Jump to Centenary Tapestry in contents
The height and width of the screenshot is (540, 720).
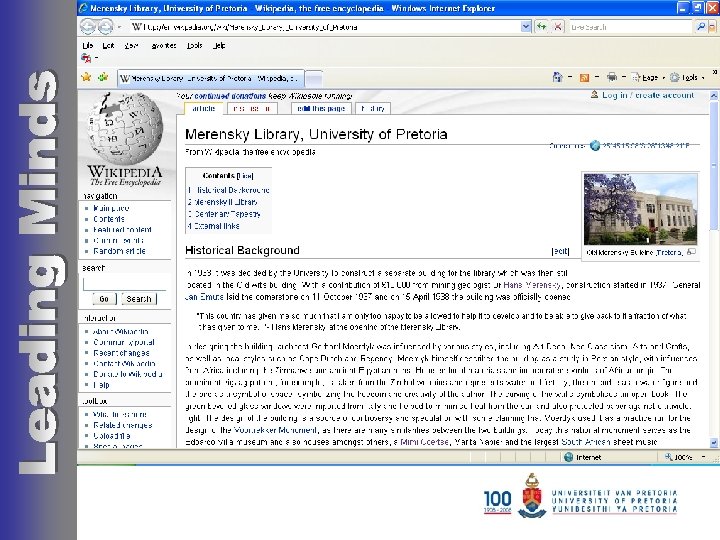(x=224, y=214)
